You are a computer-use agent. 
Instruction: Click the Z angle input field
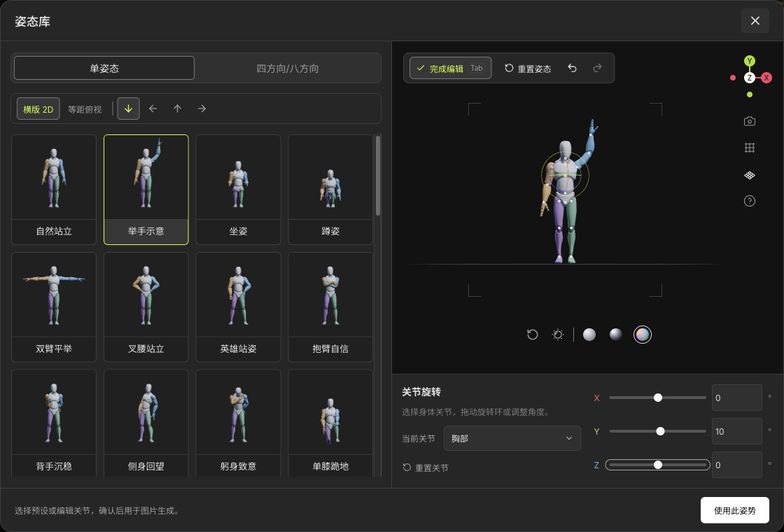click(x=737, y=465)
